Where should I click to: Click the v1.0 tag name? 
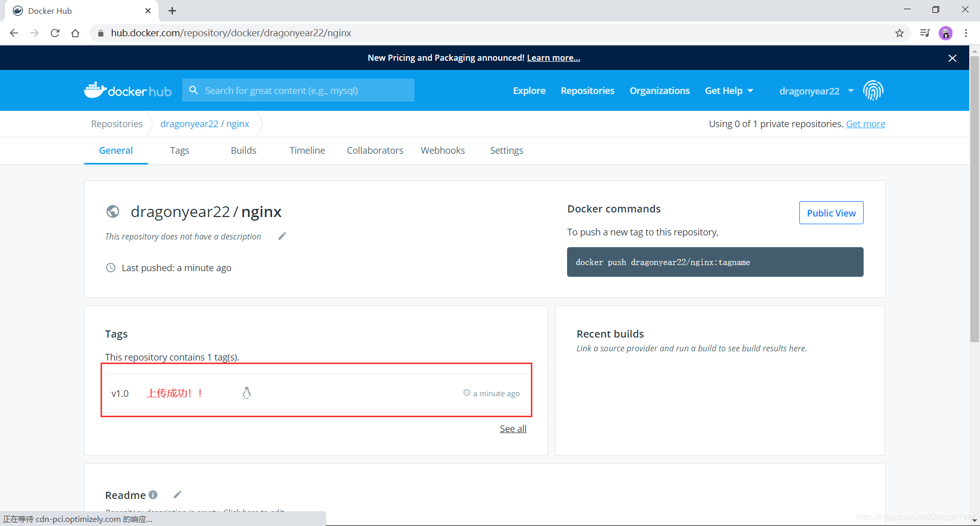[x=120, y=394]
